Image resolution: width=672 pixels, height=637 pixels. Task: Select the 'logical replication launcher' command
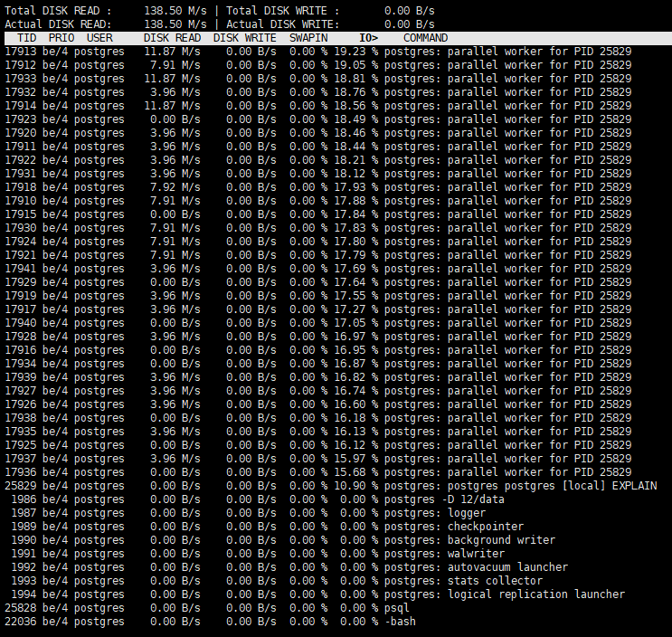(x=536, y=594)
